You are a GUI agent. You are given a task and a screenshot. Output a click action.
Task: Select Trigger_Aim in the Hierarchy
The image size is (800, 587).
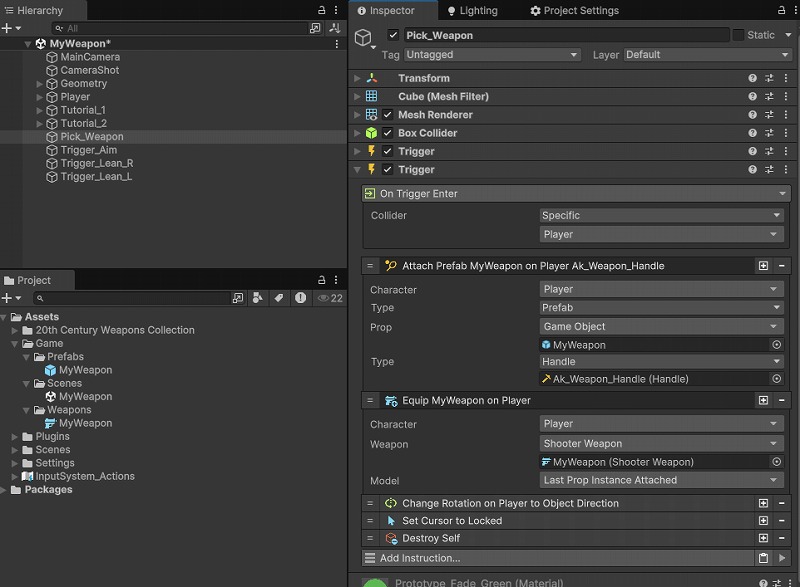coord(88,150)
